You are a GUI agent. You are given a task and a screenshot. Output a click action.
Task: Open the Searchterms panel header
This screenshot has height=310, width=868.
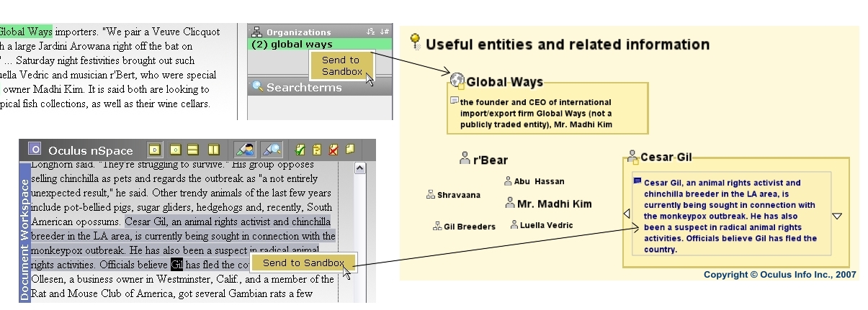pyautogui.click(x=321, y=87)
